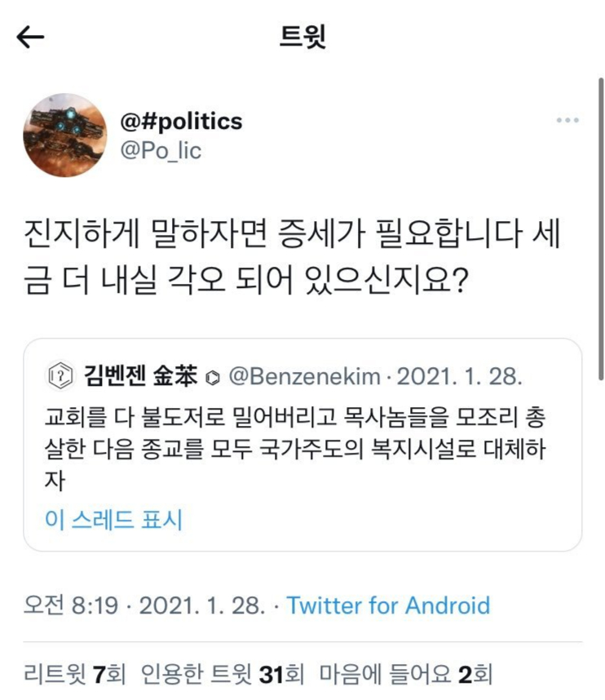Click the 이 스레드 표시 link

tap(113, 519)
